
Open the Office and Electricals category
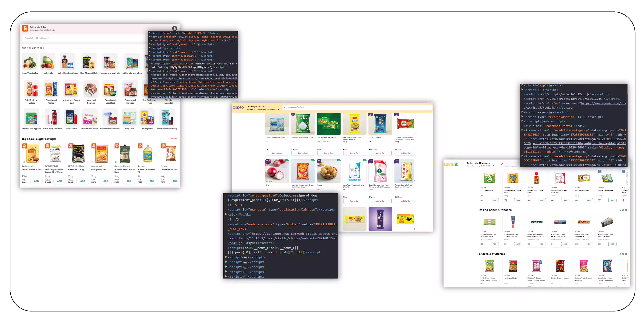pos(110,120)
